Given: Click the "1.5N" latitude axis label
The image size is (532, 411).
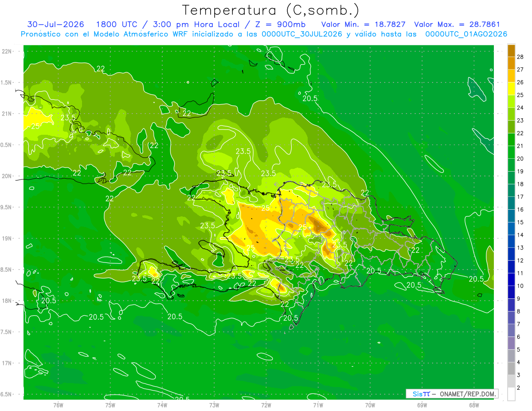Looking at the screenshot, I should pos(6,82).
